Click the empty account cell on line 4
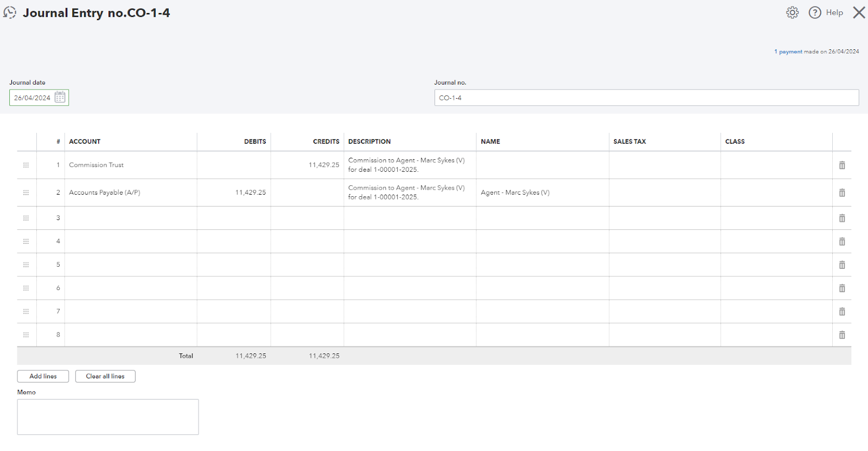This screenshot has height=451, width=868. coord(131,241)
